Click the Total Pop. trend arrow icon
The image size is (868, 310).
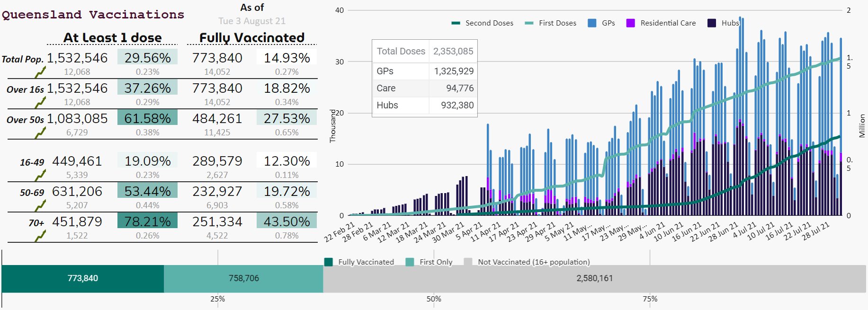pos(41,72)
